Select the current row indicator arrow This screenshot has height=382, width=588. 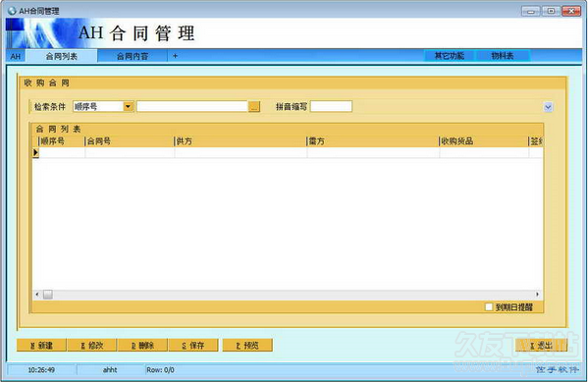(x=35, y=153)
